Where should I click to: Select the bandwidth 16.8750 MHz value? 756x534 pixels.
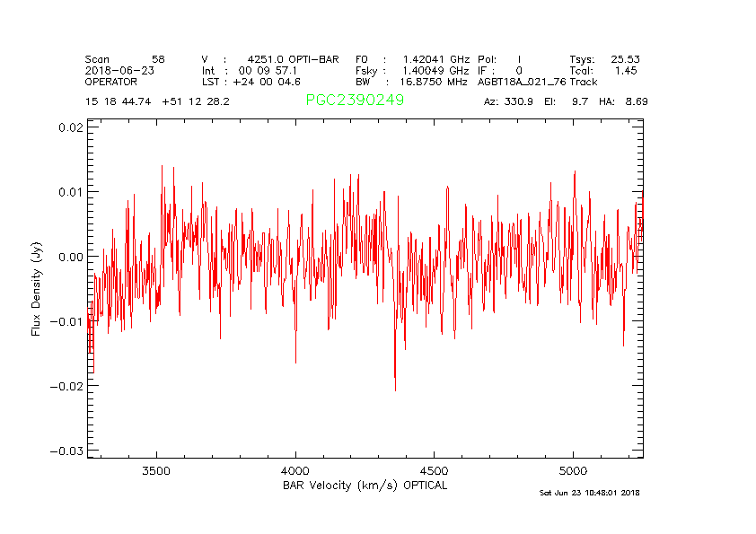(x=435, y=81)
